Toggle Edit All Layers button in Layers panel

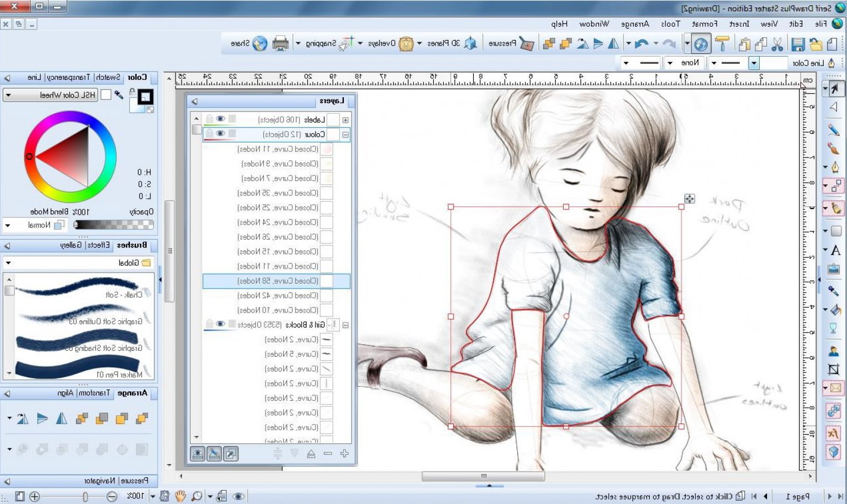tap(214, 454)
